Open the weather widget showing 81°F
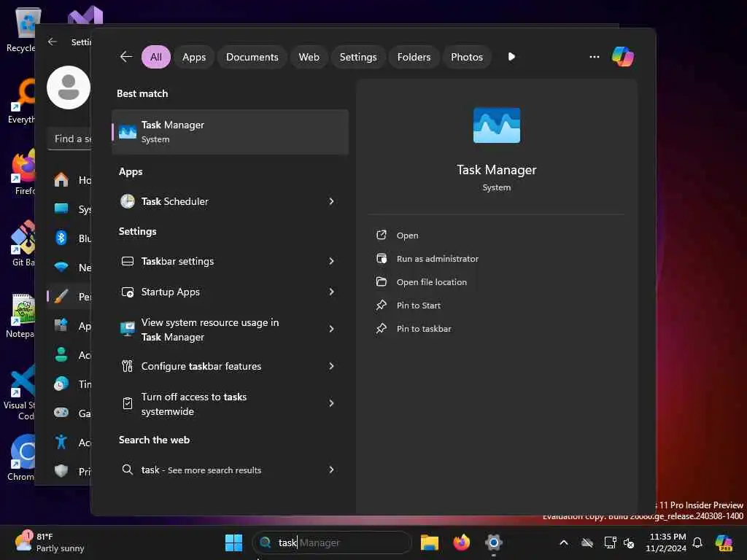The width and height of the screenshot is (747, 560). coord(50,542)
